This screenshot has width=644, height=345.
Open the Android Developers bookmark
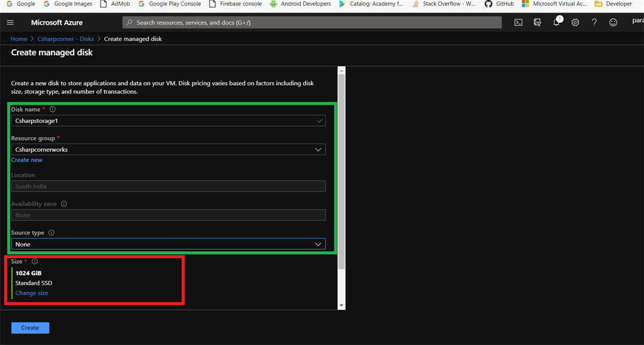click(300, 4)
